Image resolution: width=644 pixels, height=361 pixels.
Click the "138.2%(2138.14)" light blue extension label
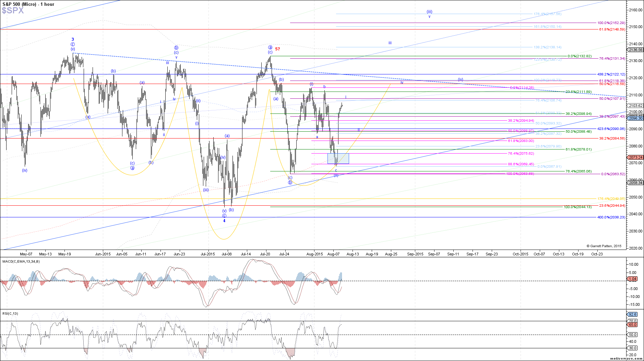pyautogui.click(x=548, y=47)
